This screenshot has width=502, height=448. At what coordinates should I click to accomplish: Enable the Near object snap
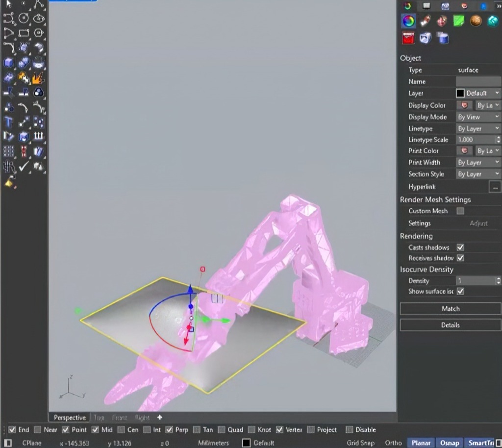point(38,430)
